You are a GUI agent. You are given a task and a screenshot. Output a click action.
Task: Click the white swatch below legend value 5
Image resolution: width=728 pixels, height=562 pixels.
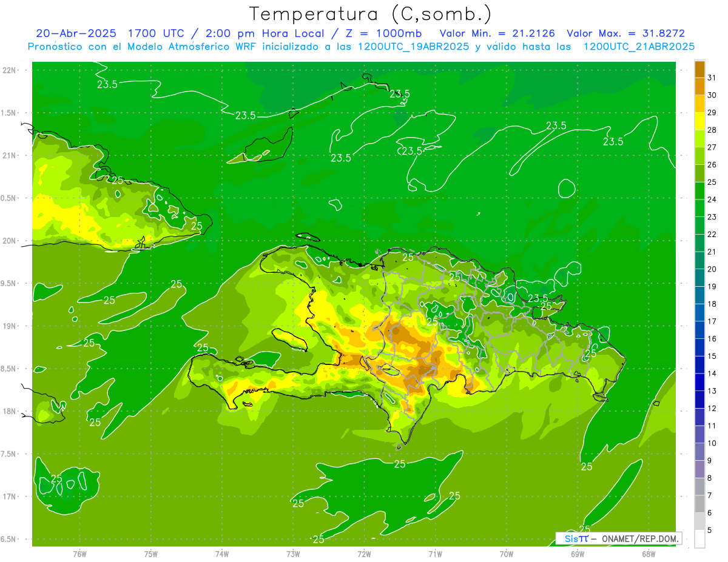click(699, 539)
